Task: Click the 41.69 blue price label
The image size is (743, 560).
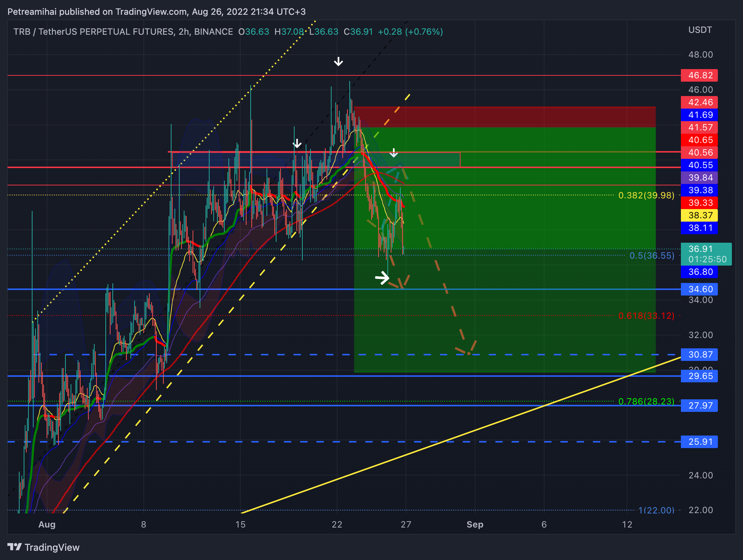Action: tap(699, 115)
